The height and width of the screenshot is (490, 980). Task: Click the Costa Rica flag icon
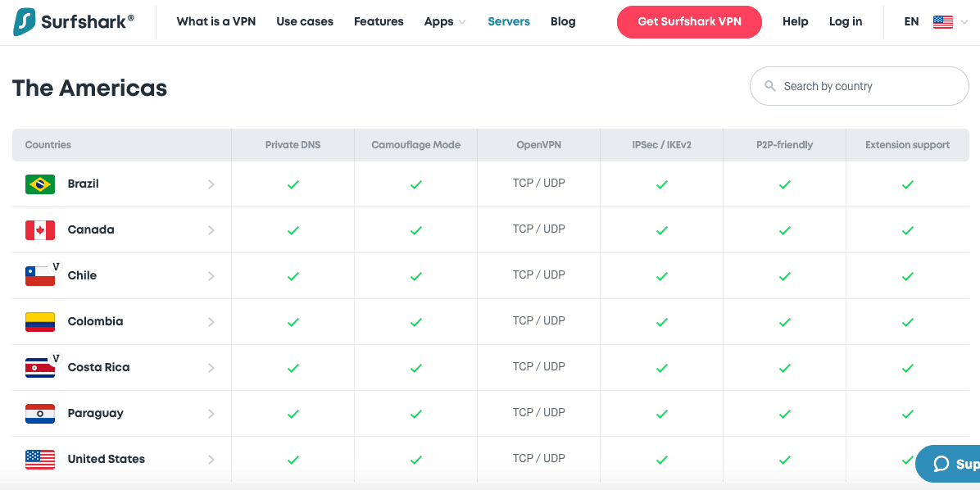(40, 367)
